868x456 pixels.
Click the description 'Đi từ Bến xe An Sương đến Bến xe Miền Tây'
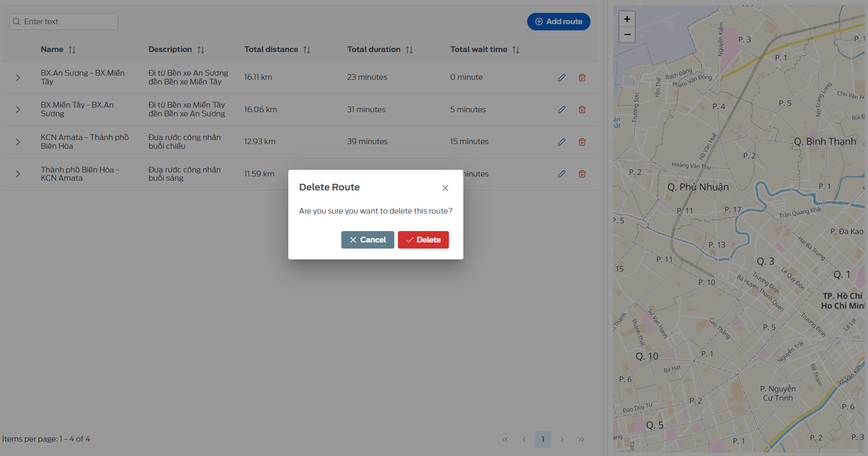(x=188, y=77)
